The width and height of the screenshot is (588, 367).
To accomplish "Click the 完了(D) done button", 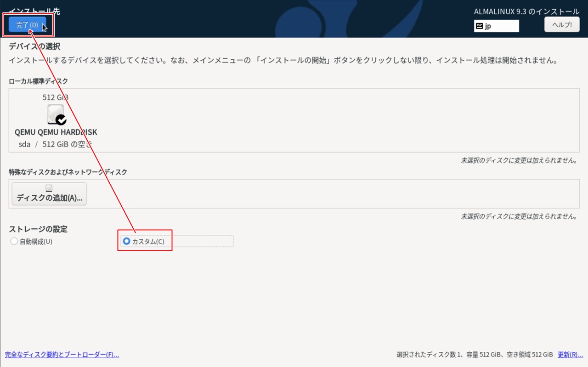I will pos(27,25).
